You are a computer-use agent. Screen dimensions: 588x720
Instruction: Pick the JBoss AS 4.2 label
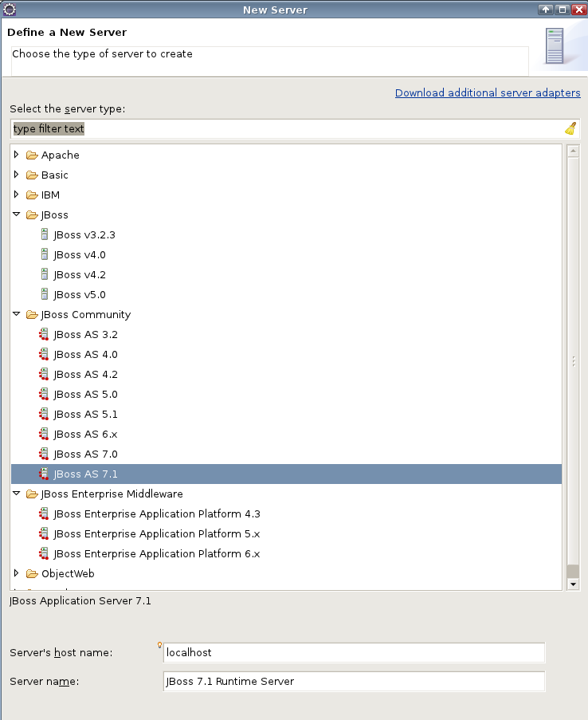click(85, 375)
